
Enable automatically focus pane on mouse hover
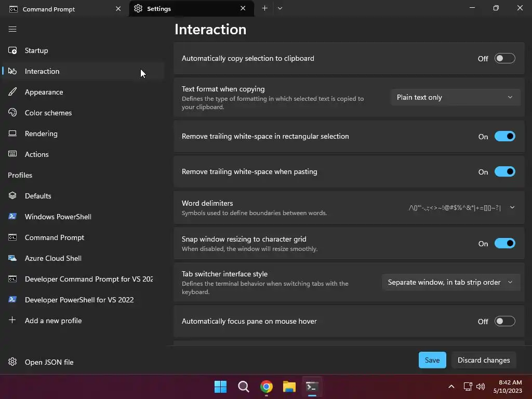[504, 321]
